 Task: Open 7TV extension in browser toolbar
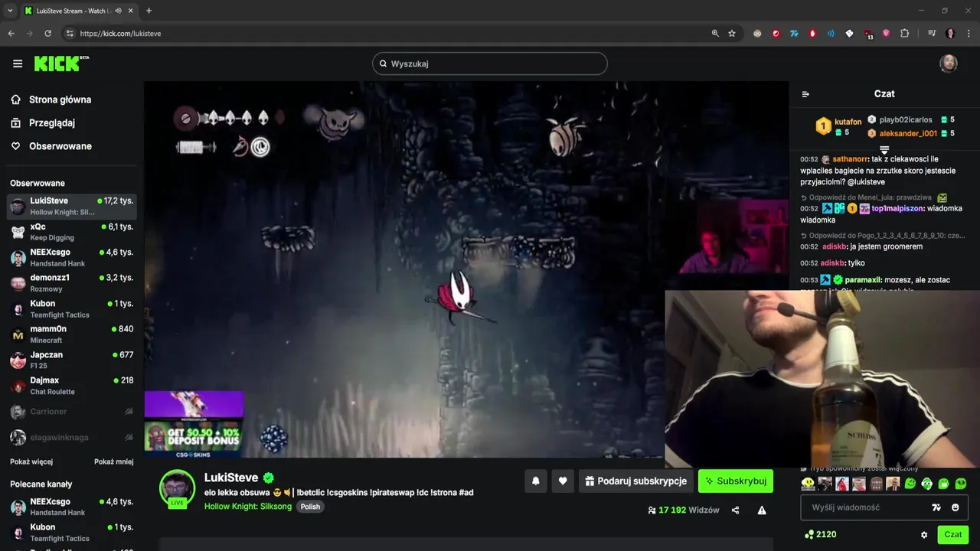(x=794, y=34)
